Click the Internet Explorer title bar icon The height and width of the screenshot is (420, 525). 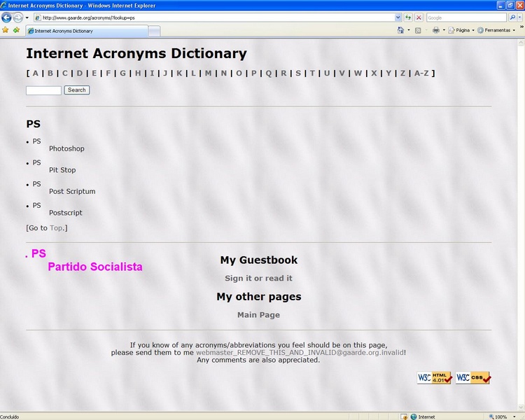3,5
